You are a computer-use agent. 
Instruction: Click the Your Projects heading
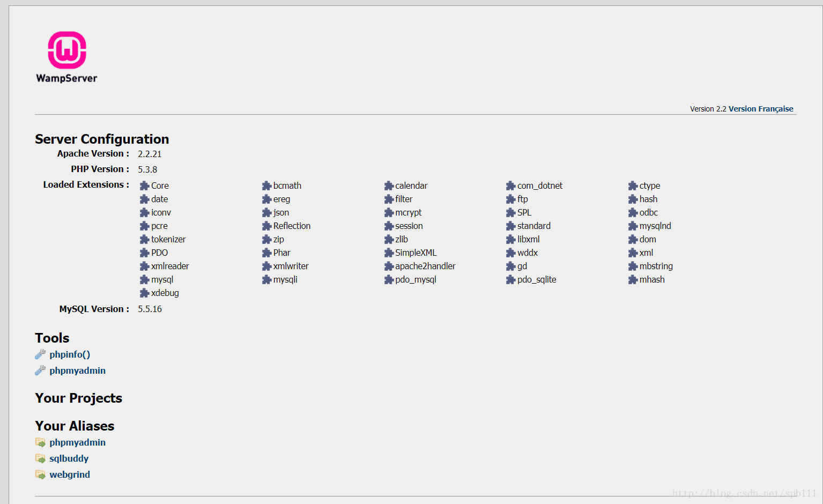click(x=78, y=398)
